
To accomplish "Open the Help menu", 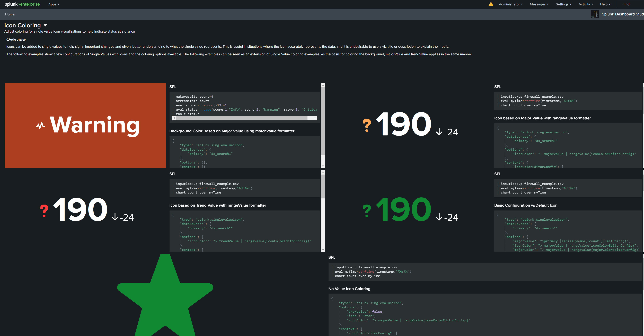I will (605, 4).
